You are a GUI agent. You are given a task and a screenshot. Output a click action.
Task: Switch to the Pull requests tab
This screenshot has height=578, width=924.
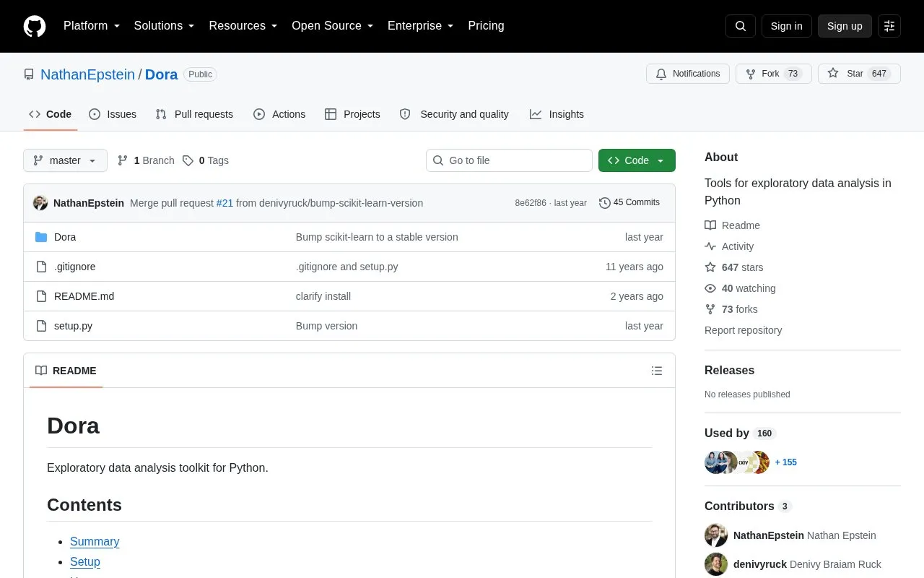pyautogui.click(x=194, y=114)
